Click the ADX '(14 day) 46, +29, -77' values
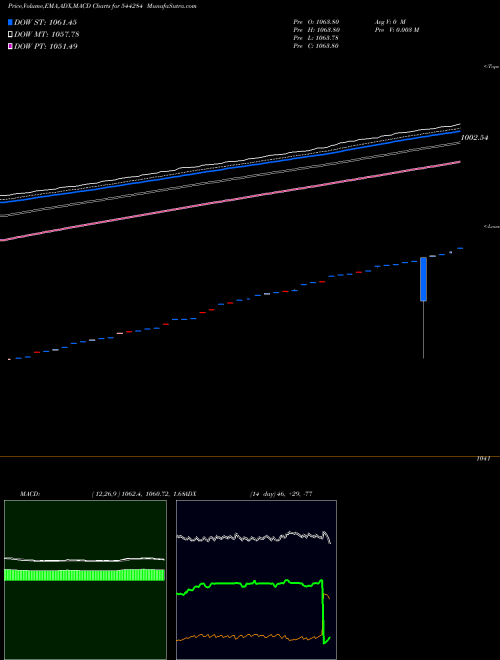This screenshot has height=660, width=500. (281, 494)
